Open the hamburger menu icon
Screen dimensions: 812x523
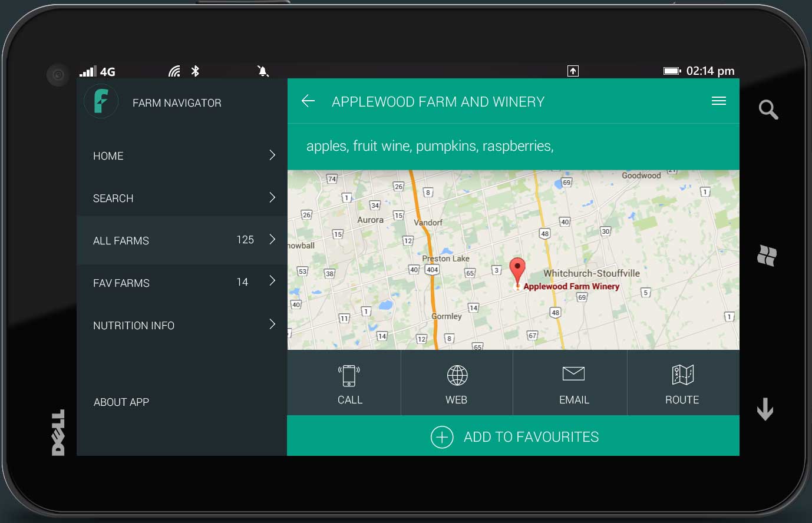click(x=718, y=101)
